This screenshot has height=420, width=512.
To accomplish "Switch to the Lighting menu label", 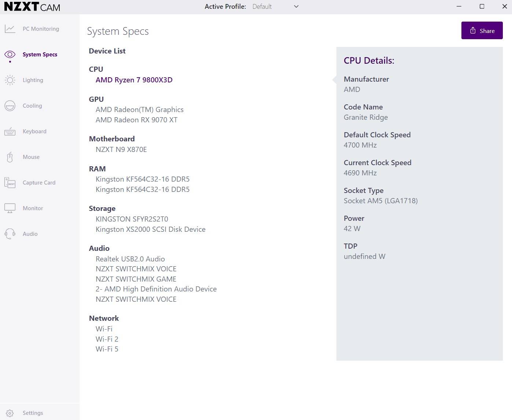I will (x=33, y=80).
